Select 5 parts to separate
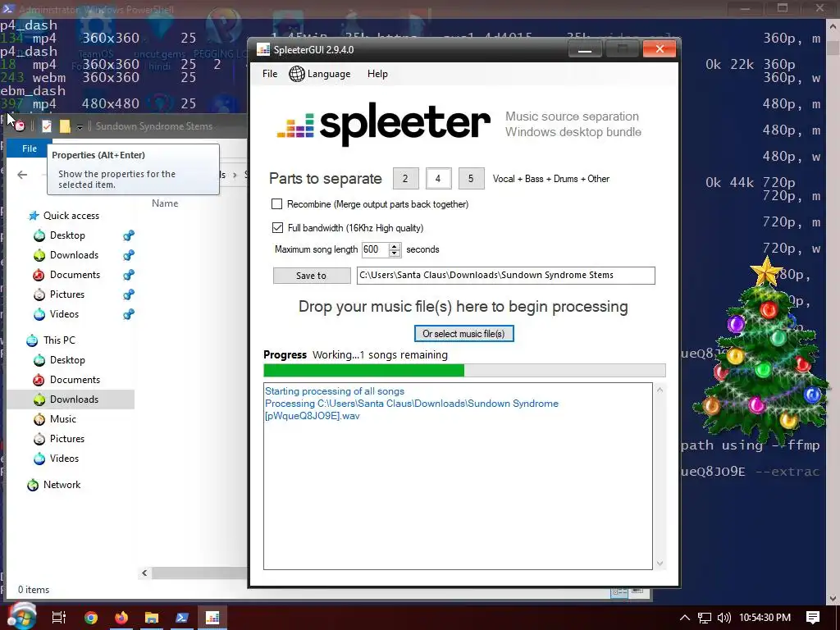This screenshot has width=840, height=630. (471, 178)
